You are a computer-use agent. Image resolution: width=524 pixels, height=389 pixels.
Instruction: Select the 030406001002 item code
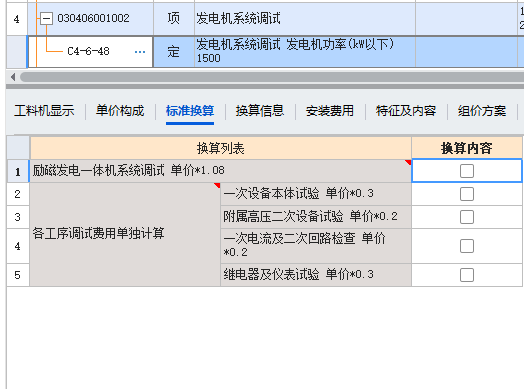93,18
